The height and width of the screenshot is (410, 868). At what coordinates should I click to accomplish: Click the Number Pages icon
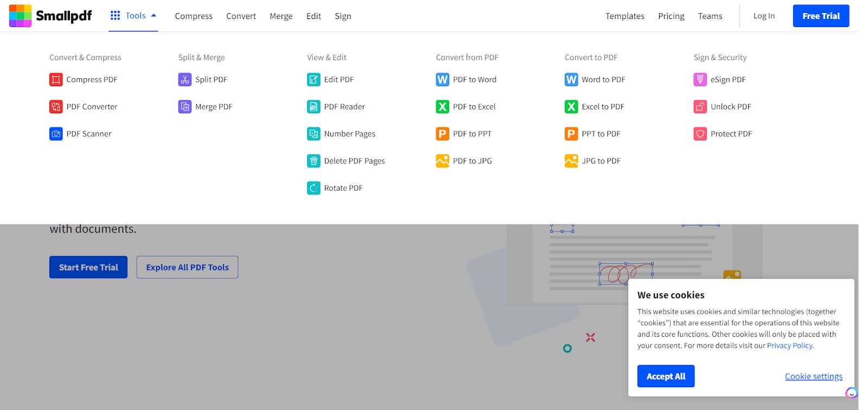[x=314, y=134]
